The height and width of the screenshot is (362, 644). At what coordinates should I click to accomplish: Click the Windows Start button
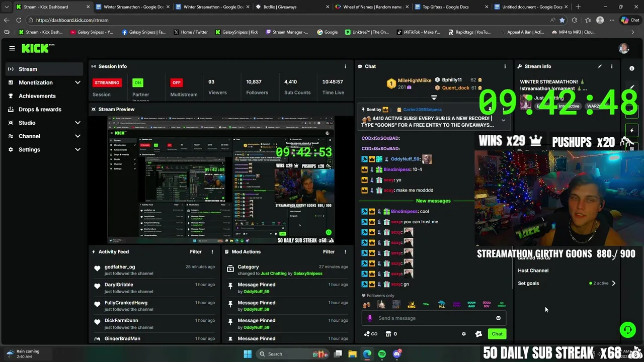coord(248,354)
